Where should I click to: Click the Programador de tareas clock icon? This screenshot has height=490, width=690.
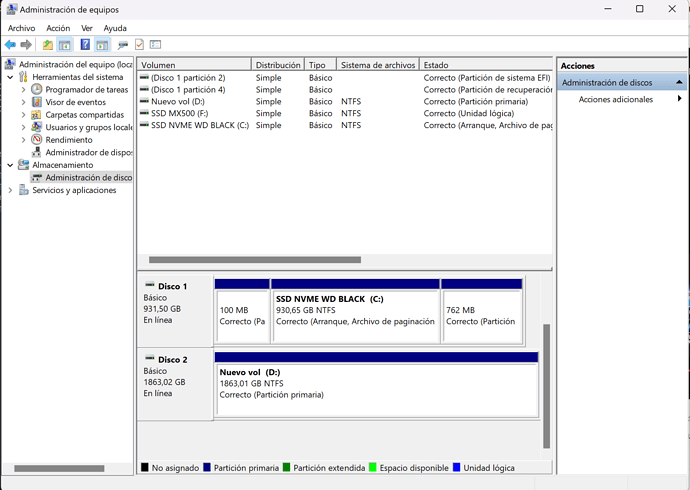point(37,89)
